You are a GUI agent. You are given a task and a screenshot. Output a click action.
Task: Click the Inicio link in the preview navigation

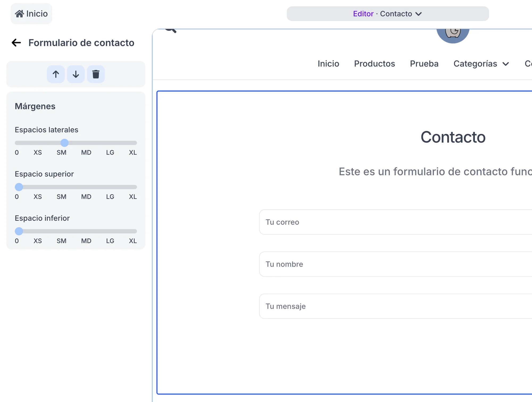click(328, 64)
